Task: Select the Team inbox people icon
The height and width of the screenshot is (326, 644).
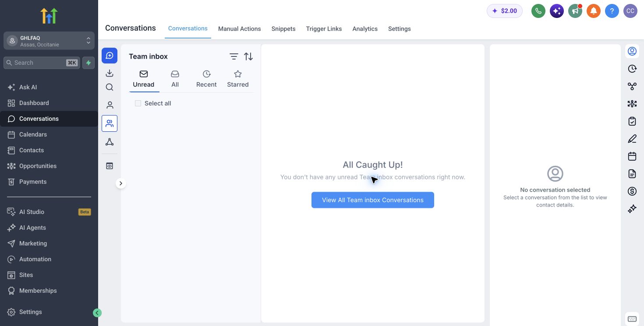Action: 110,123
